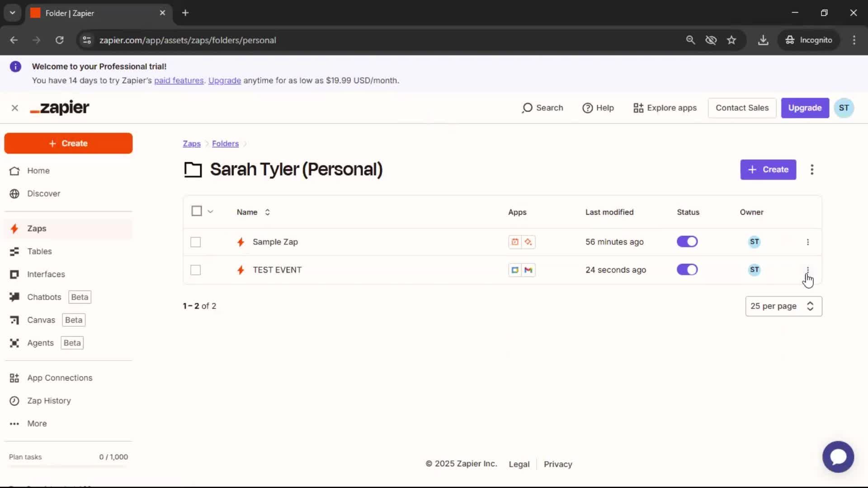This screenshot has height=488, width=868.
Task: Open Discover in the sidebar
Action: click(68, 193)
